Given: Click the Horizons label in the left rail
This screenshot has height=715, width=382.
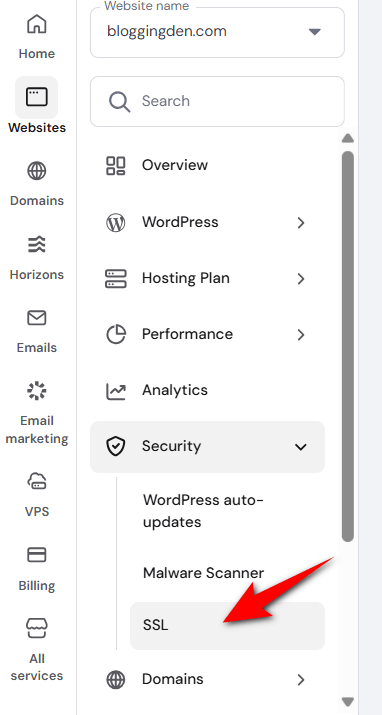Looking at the screenshot, I should (36, 275).
